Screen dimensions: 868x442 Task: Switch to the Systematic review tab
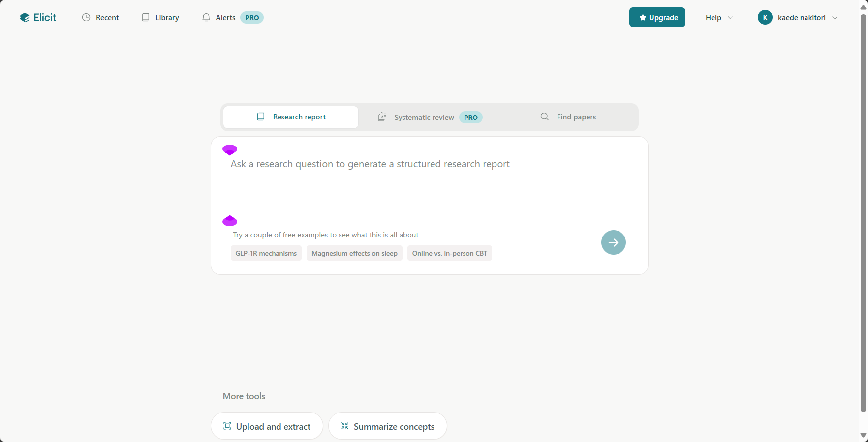click(x=430, y=117)
